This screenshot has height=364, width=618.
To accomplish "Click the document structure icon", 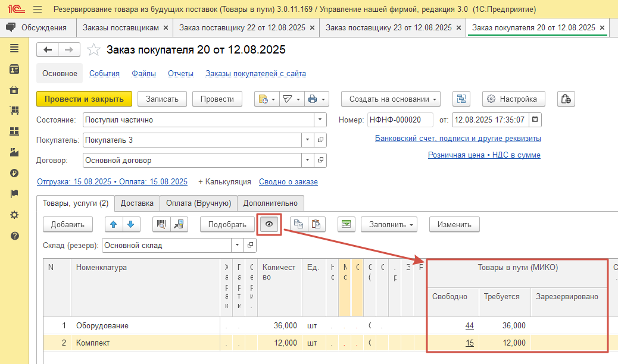I will (461, 99).
